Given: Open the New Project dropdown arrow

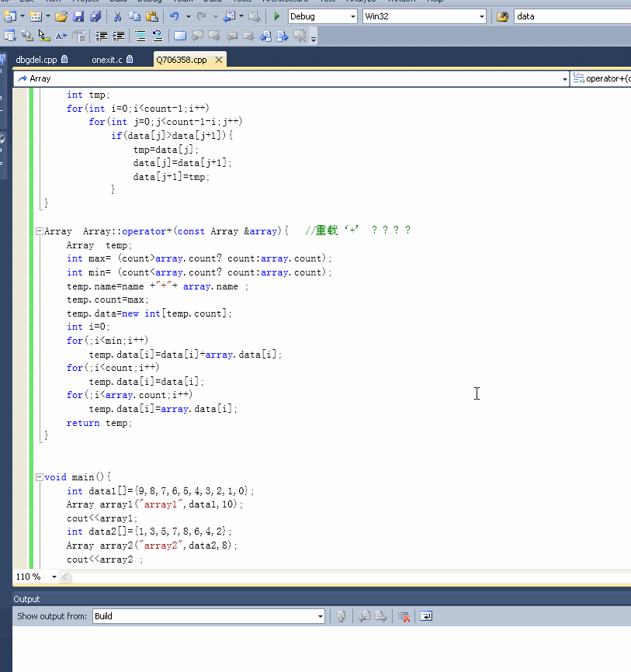Looking at the screenshot, I should coord(22,16).
